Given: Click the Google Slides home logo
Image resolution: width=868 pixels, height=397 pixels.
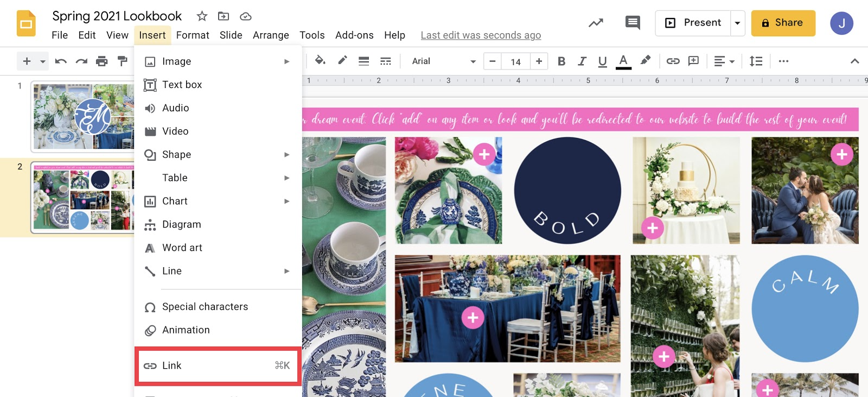Looking at the screenshot, I should pos(26,23).
